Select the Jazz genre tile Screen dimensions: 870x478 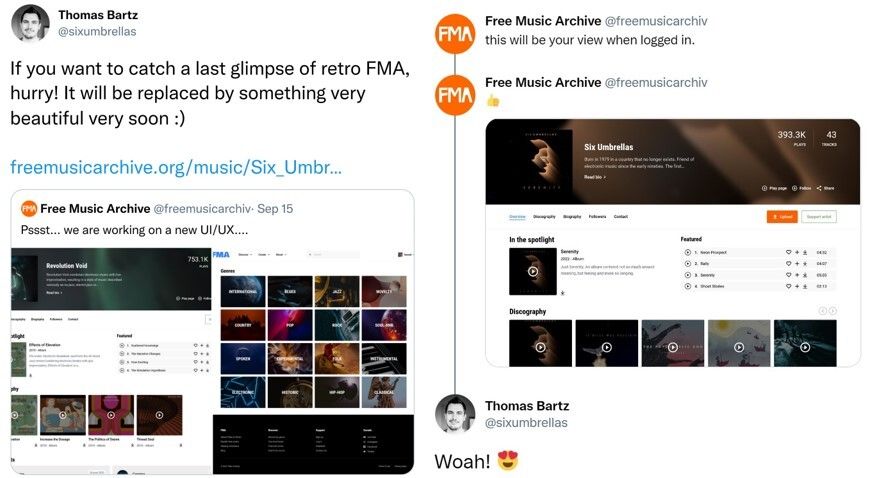(337, 291)
